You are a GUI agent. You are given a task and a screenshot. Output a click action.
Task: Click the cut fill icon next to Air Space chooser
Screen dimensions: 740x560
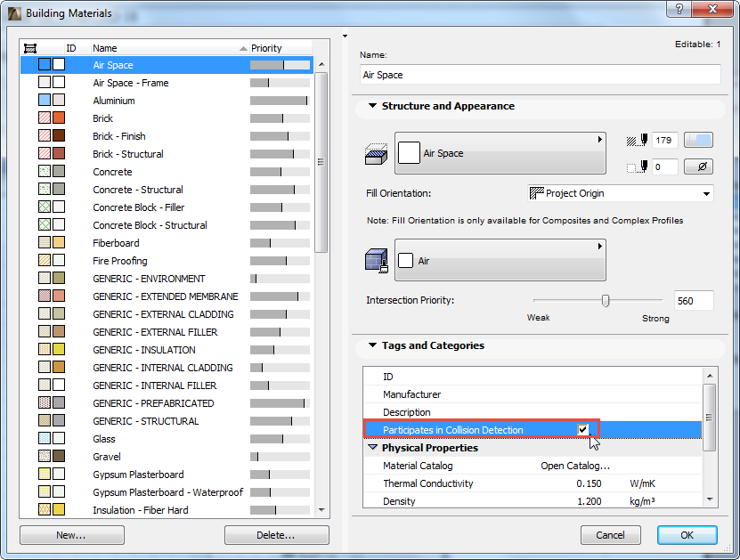(376, 154)
